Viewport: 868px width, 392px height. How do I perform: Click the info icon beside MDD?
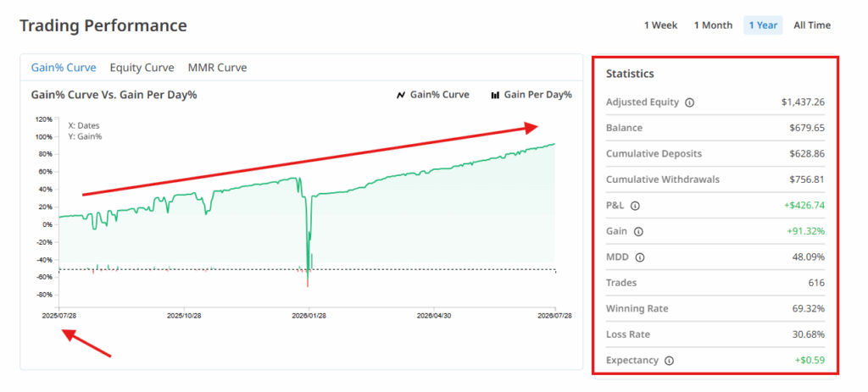click(641, 257)
